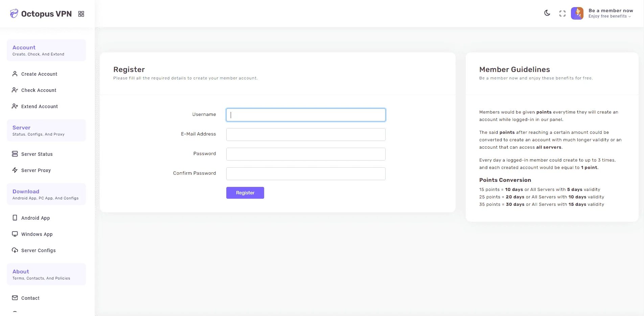Open the Windows App download page
644x316 pixels.
coord(37,234)
